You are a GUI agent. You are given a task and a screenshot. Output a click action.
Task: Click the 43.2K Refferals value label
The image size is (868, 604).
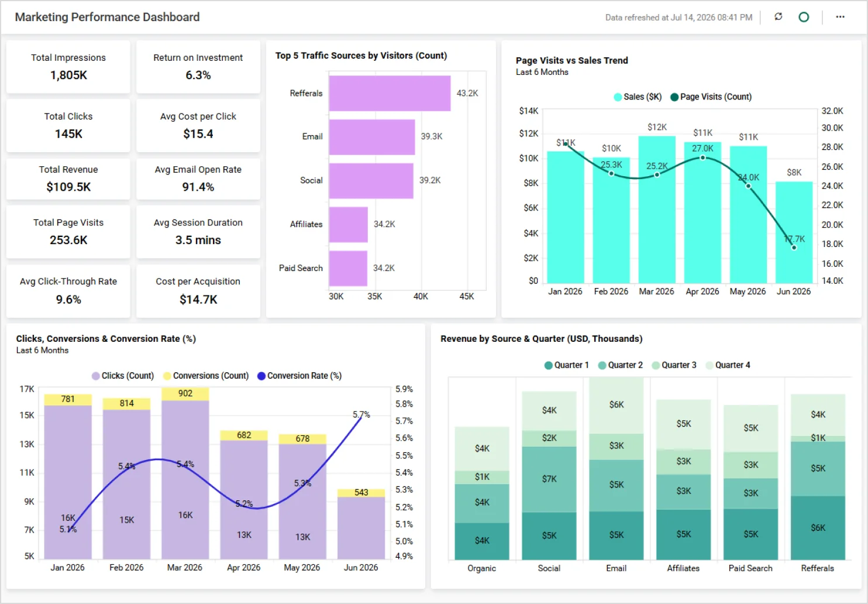tap(467, 93)
